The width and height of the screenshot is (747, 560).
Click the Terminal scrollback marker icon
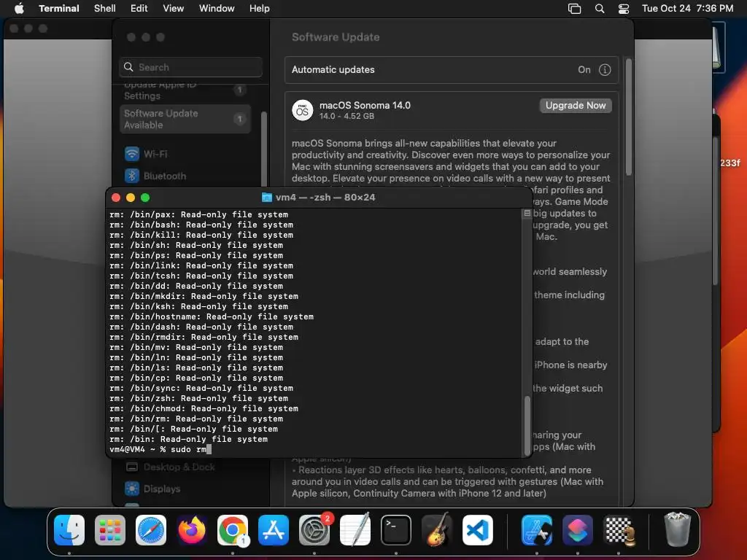(x=527, y=214)
